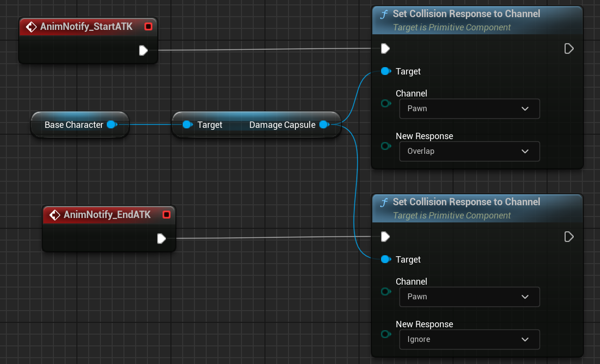Click the Channel pin in the Ignore collision node

coord(385,291)
